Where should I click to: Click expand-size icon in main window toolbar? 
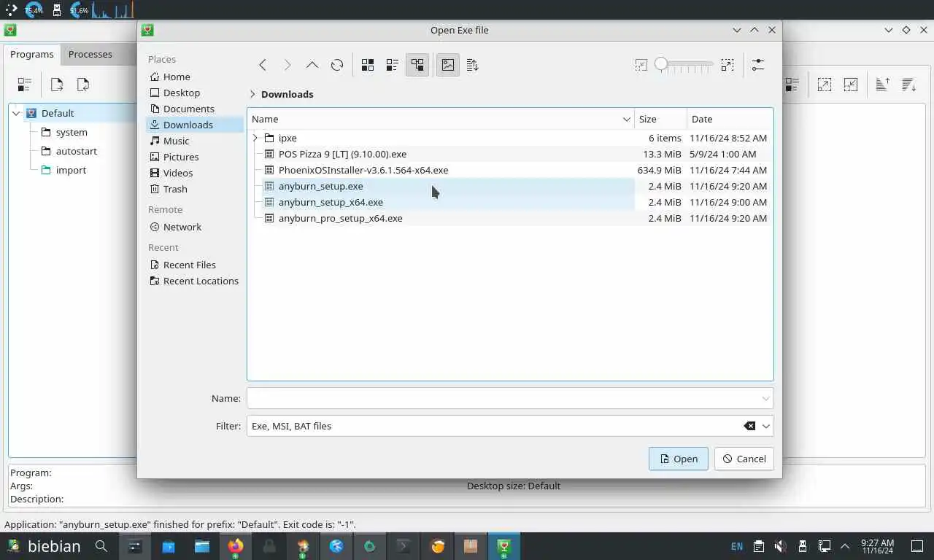tap(825, 85)
